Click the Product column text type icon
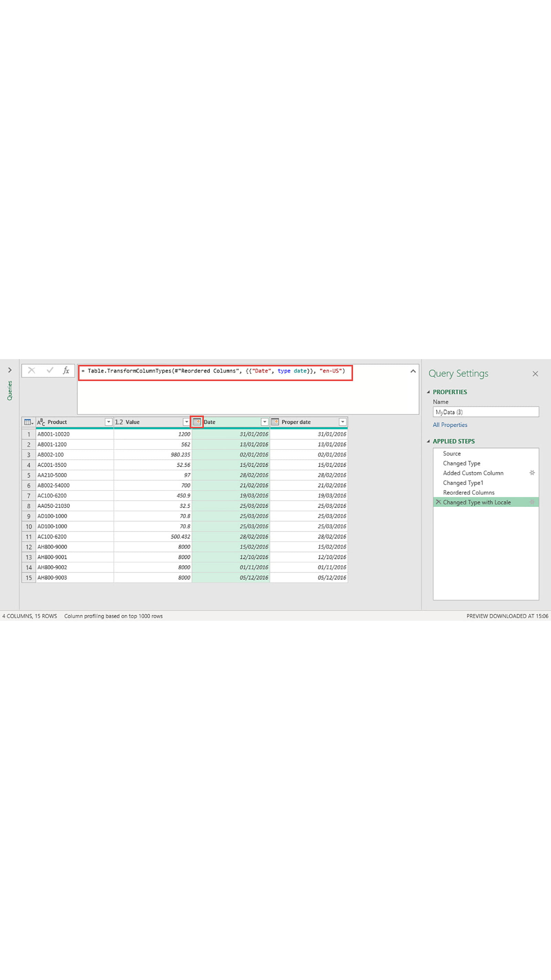Image resolution: width=551 pixels, height=980 pixels. pyautogui.click(x=41, y=421)
